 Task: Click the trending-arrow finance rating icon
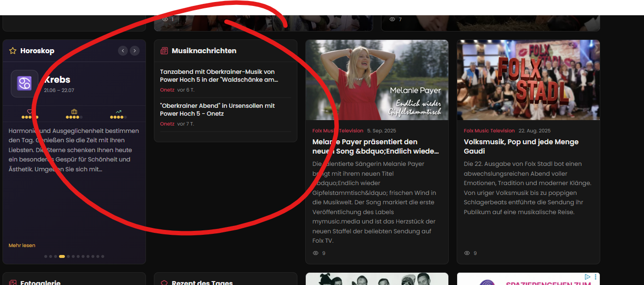[118, 112]
